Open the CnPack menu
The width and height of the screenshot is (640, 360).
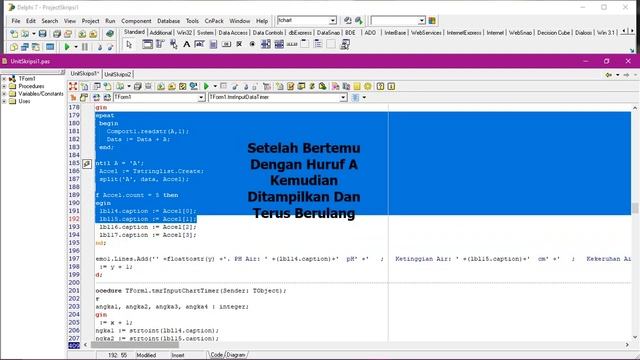click(x=214, y=21)
